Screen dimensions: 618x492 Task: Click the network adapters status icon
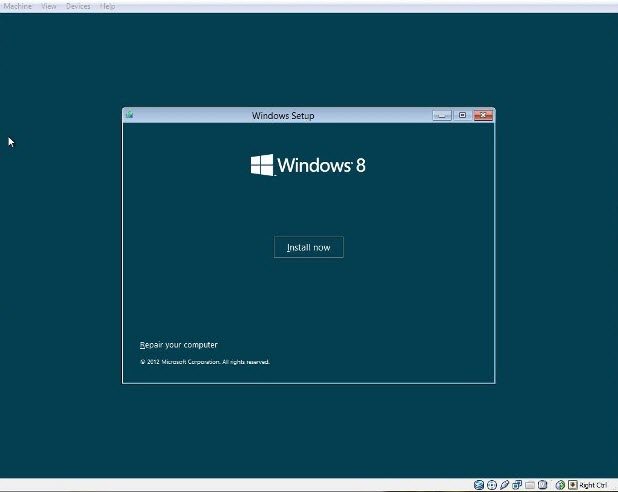tap(517, 485)
